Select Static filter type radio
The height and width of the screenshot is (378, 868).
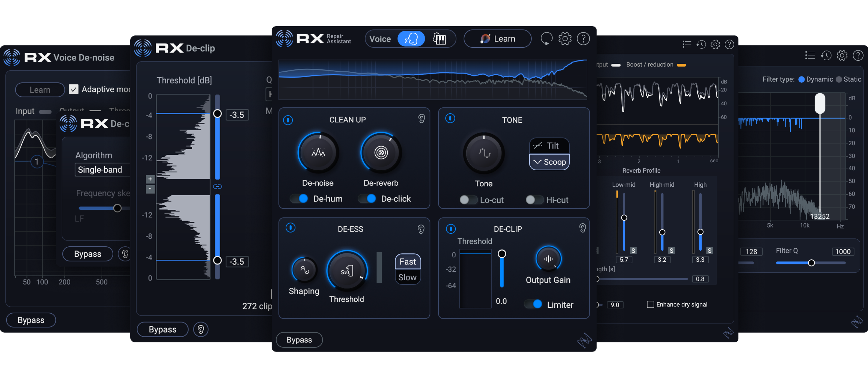(x=839, y=80)
